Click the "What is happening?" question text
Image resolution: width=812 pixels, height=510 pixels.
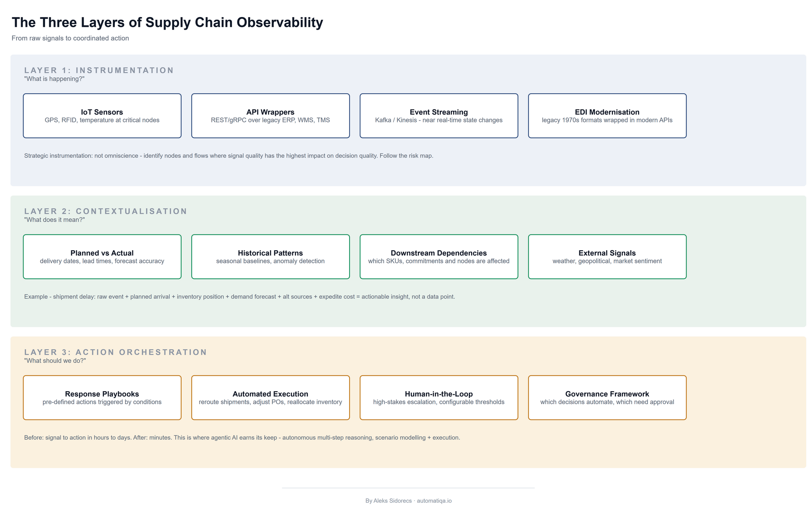tap(54, 79)
